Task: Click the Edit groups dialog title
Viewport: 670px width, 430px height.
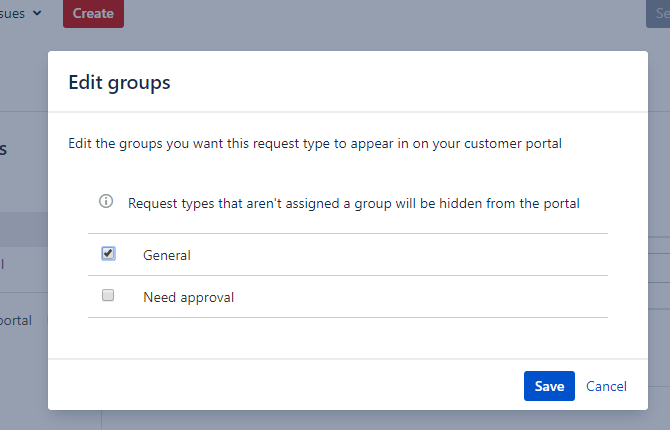Action: pos(119,82)
